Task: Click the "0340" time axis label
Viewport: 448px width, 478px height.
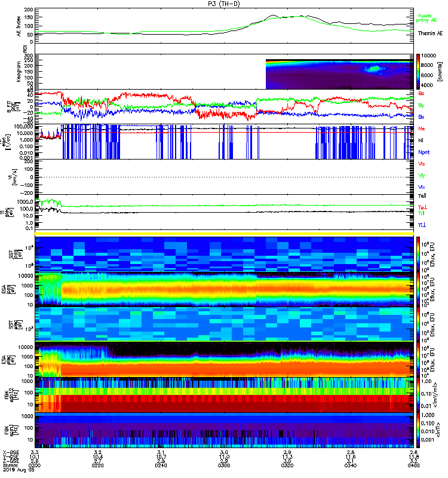Action: [x=351, y=465]
